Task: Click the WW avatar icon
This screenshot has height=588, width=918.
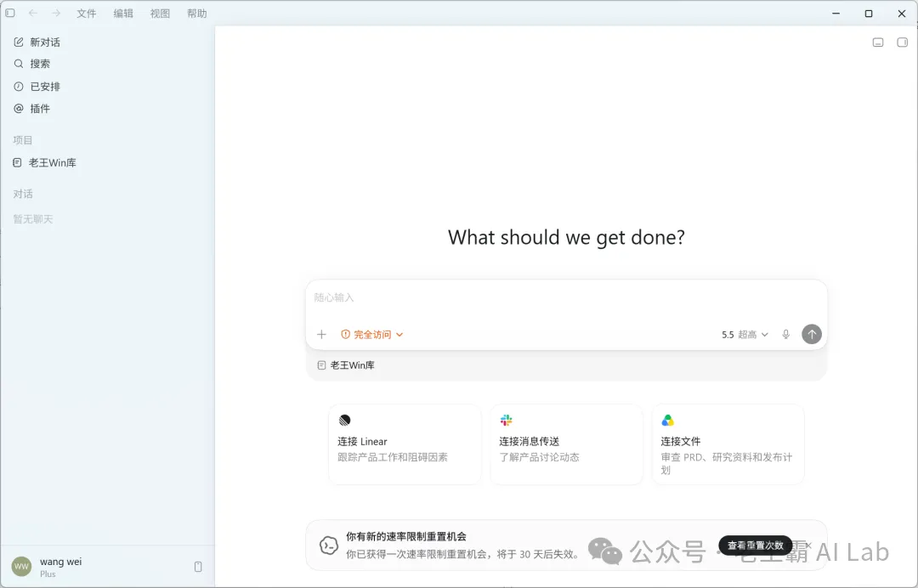Action: coord(21,567)
